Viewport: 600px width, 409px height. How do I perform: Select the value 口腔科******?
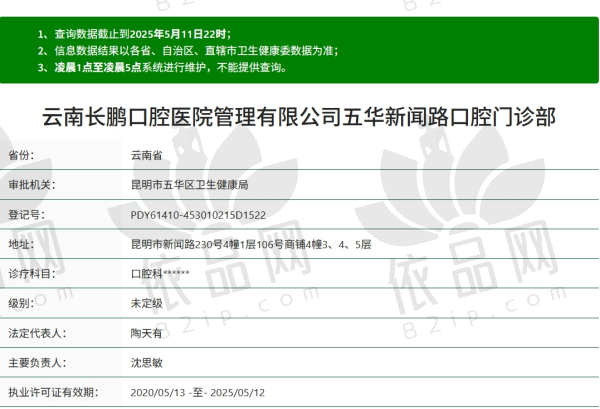tap(160, 274)
